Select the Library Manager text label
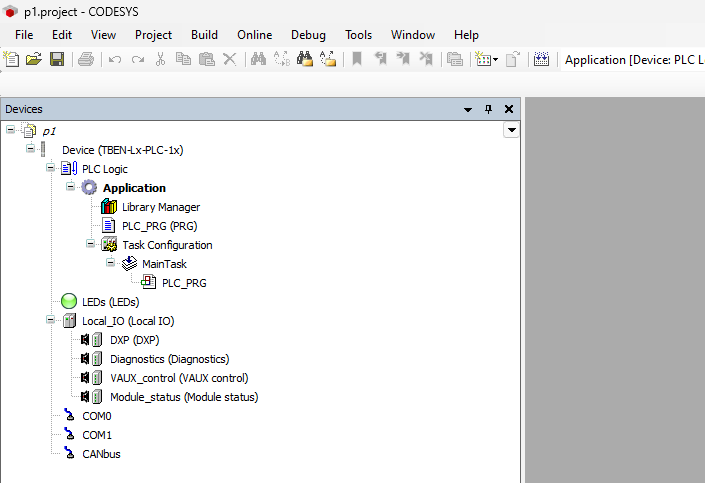The width and height of the screenshot is (705, 483). coord(161,207)
